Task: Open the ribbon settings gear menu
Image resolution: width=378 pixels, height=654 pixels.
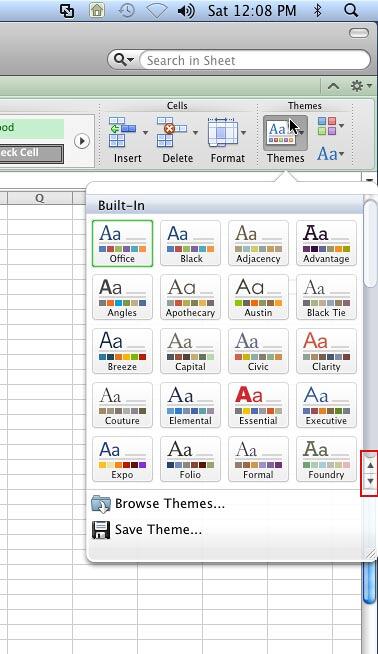Action: coord(360,86)
